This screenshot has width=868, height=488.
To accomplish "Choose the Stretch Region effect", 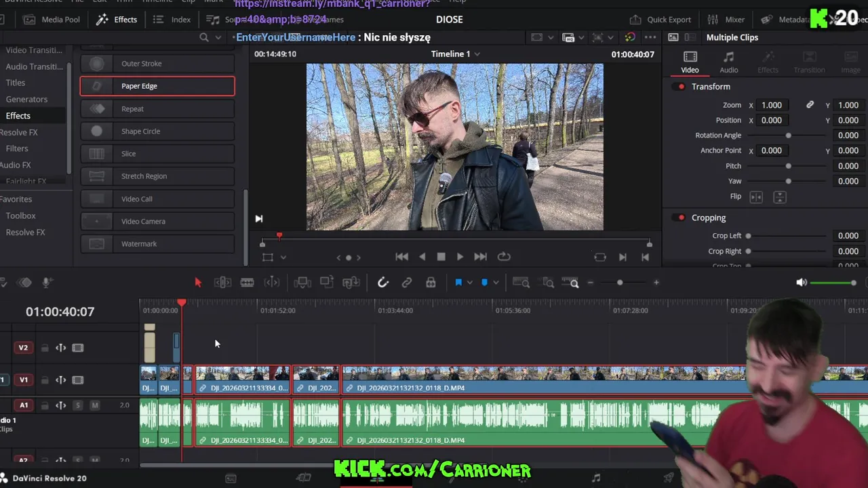I will (x=157, y=176).
